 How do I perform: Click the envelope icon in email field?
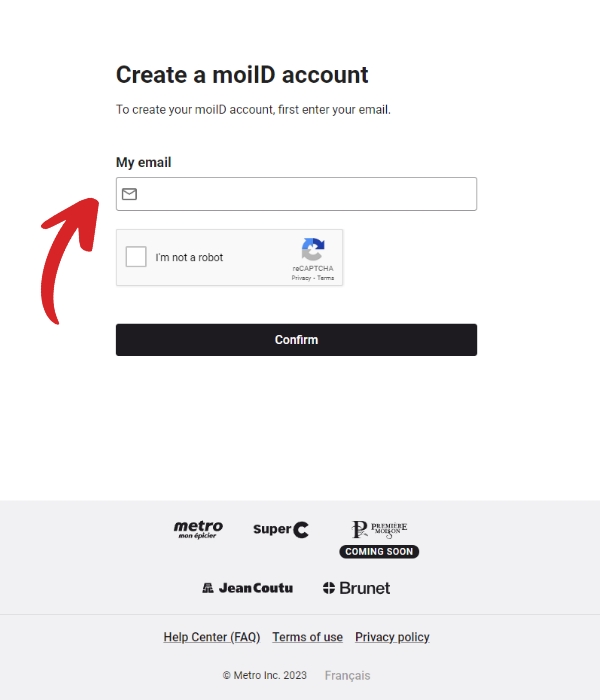(129, 194)
